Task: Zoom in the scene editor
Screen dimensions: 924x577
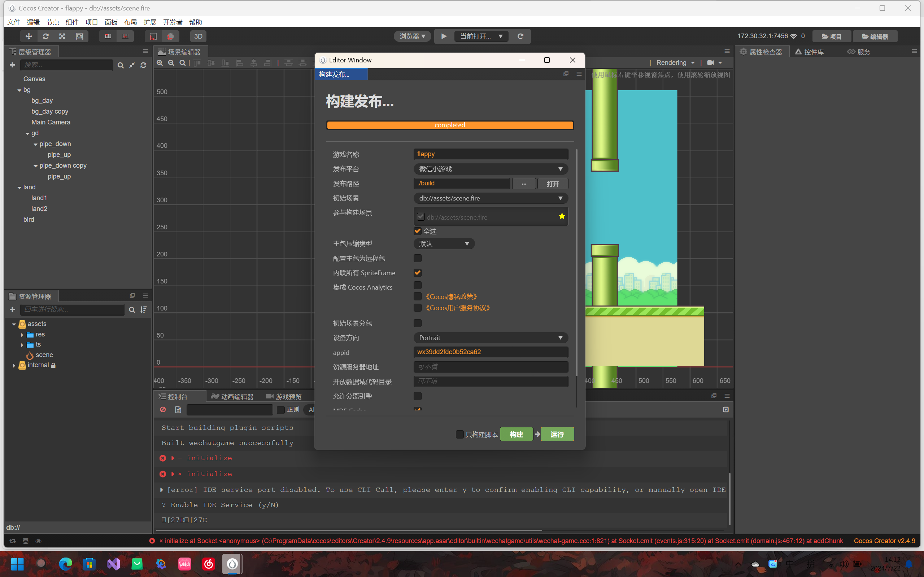Action: pos(160,63)
